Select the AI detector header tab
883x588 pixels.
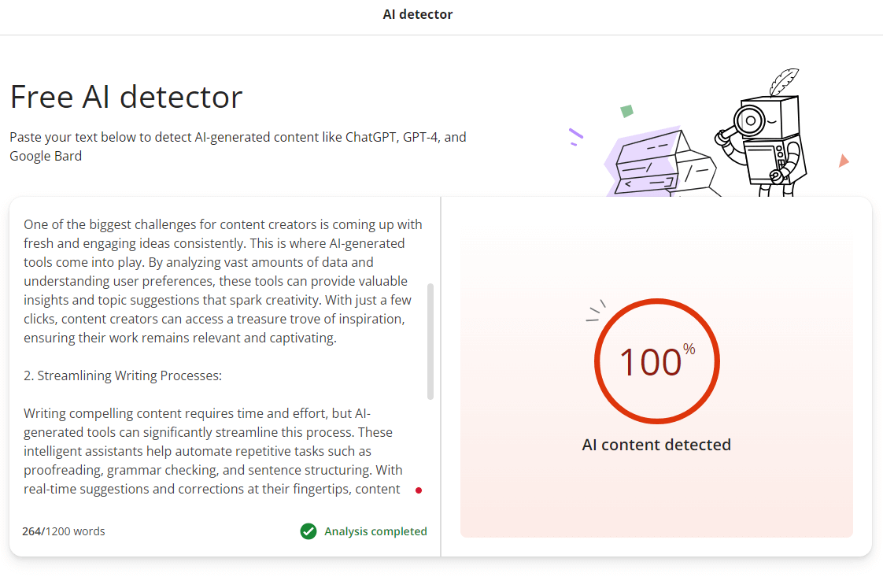coord(418,14)
